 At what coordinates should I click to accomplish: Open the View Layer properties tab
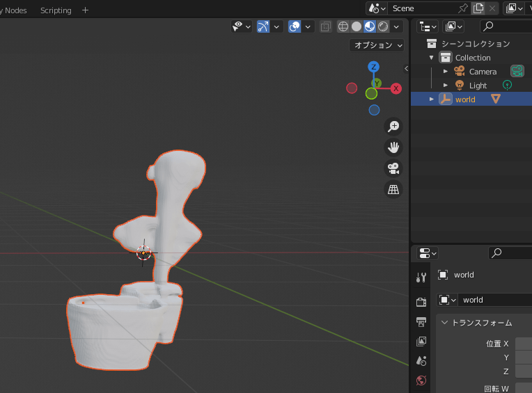coord(421,341)
